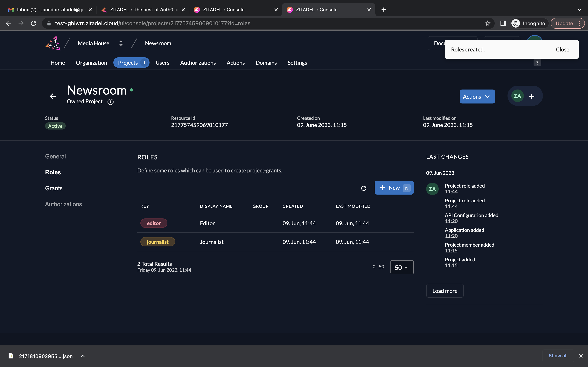Screen dimensions: 588x367
Task: Open the ZA member avatar
Action: point(517,96)
